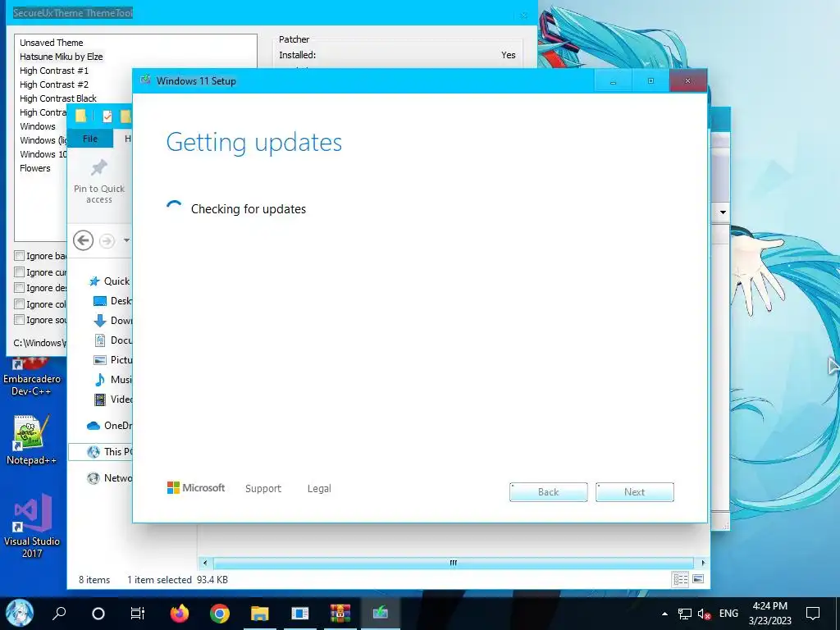Click Pin to Quick access in Explorer
This screenshot has width=840, height=630.
click(x=99, y=181)
